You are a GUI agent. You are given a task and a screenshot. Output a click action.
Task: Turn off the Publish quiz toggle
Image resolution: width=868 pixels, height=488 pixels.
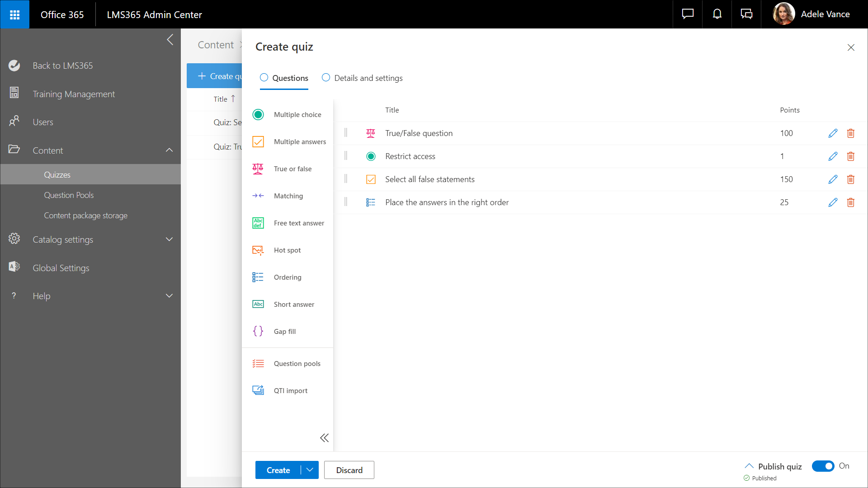823,466
